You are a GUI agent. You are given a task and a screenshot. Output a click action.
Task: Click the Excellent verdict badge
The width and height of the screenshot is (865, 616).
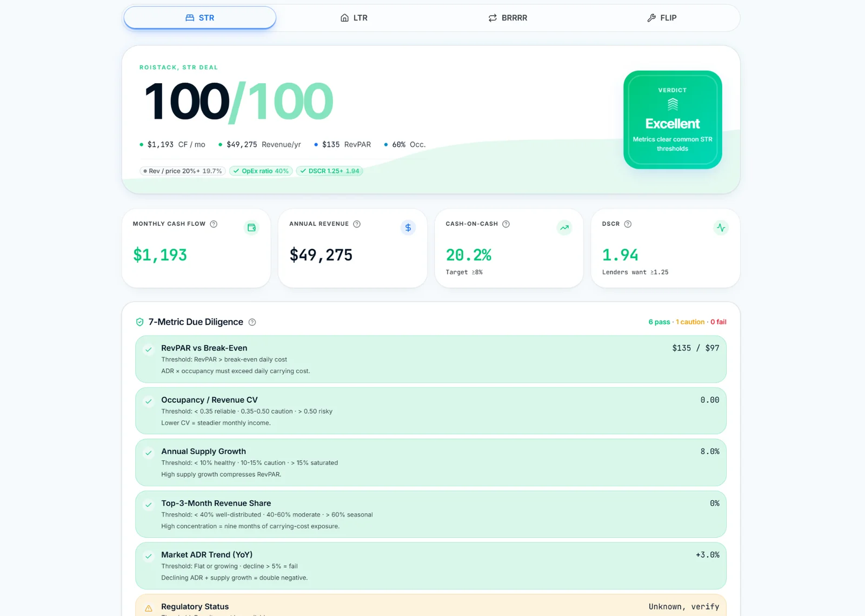coord(673,120)
